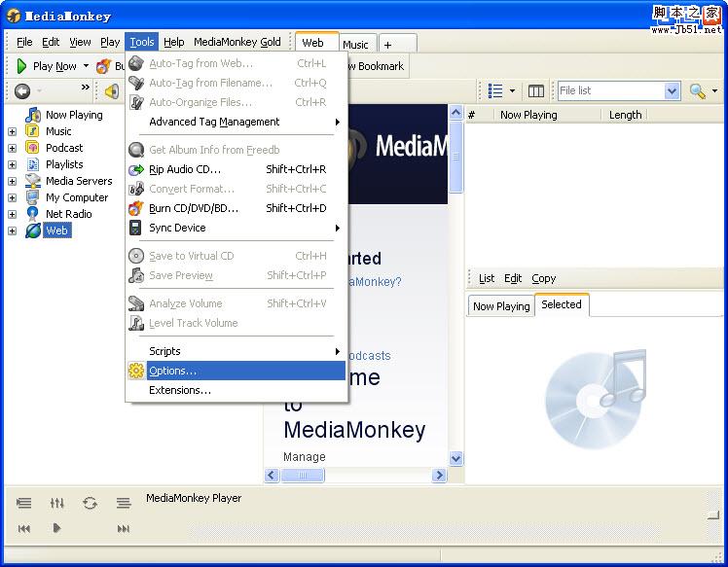The width and height of the screenshot is (728, 567).
Task: Click the speaker volume icon in toolbar
Action: (x=111, y=91)
